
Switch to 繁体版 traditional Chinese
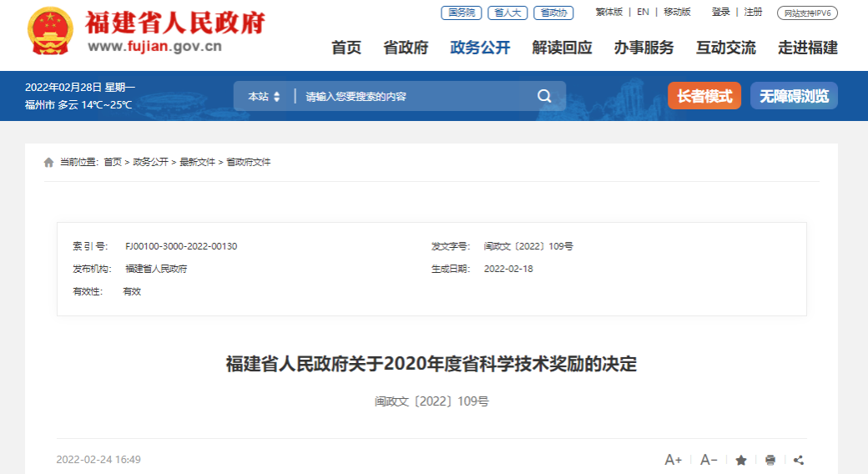[608, 12]
